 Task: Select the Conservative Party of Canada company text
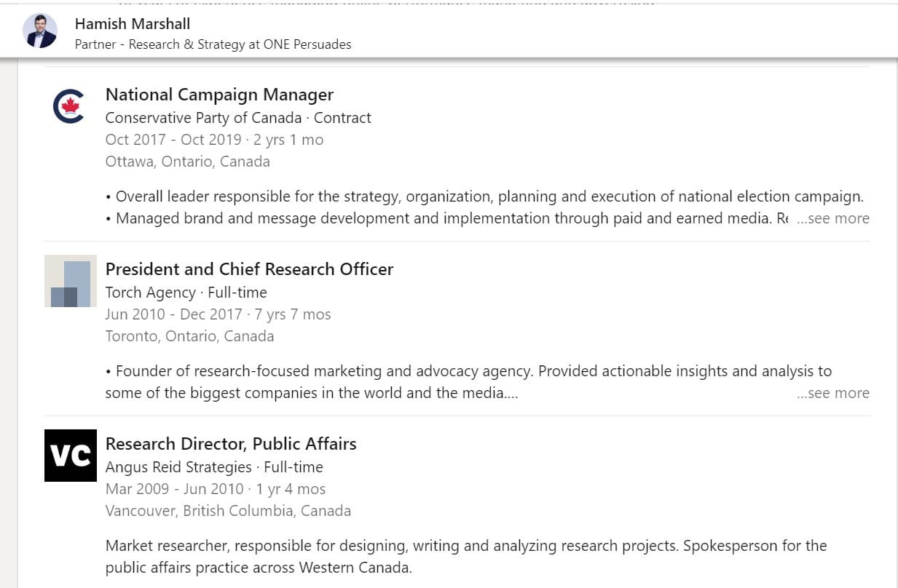pos(203,118)
